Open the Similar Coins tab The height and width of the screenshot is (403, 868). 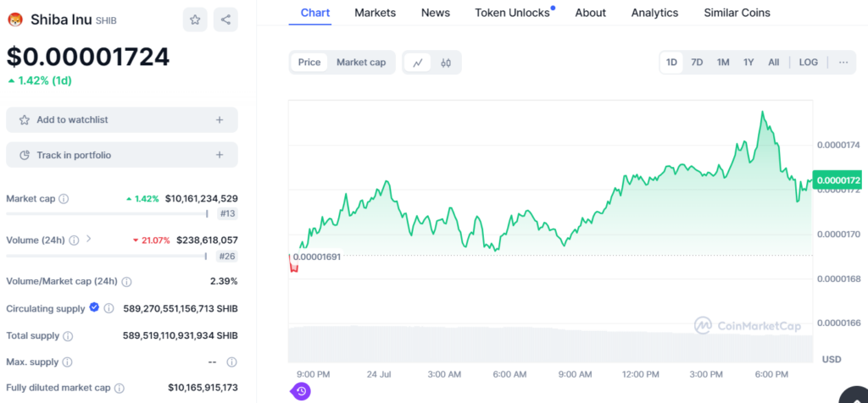pos(737,13)
